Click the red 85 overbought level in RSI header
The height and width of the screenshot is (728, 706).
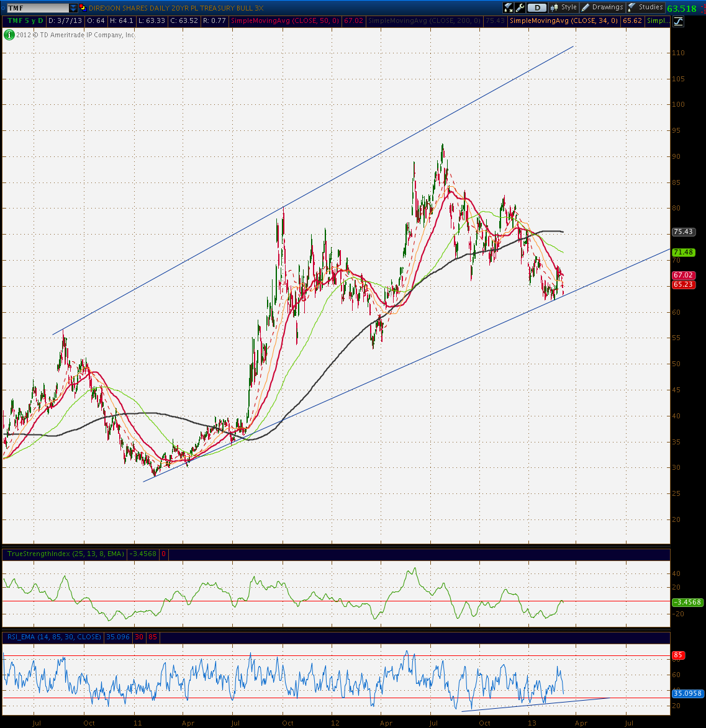153,637
